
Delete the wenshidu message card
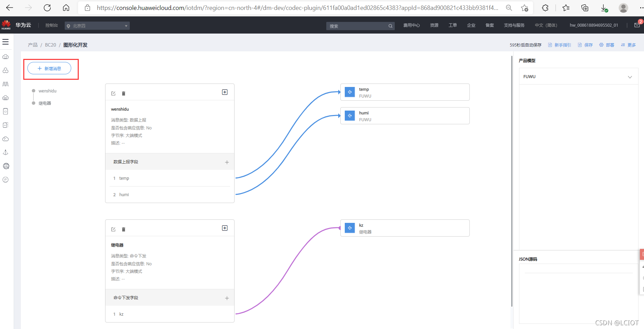coord(124,93)
